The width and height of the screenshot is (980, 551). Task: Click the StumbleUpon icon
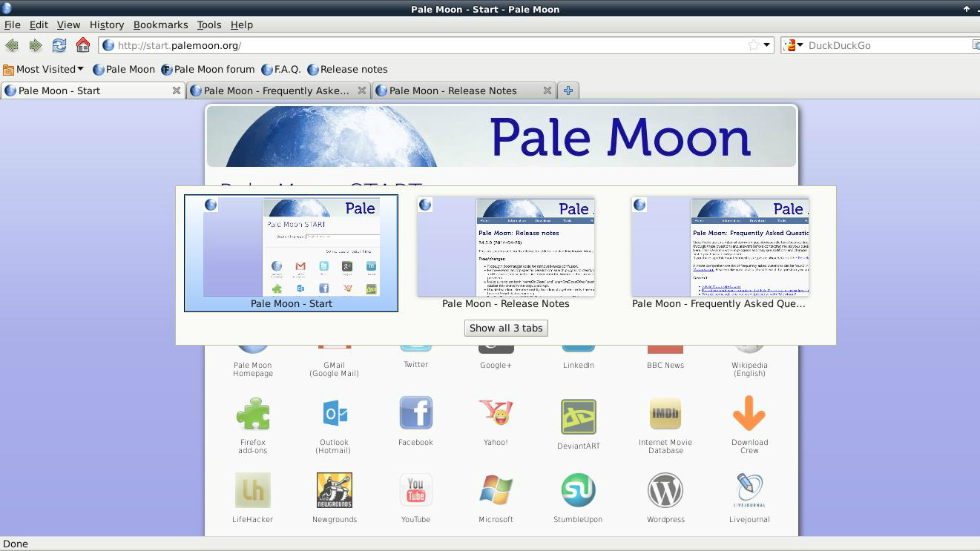(x=578, y=489)
